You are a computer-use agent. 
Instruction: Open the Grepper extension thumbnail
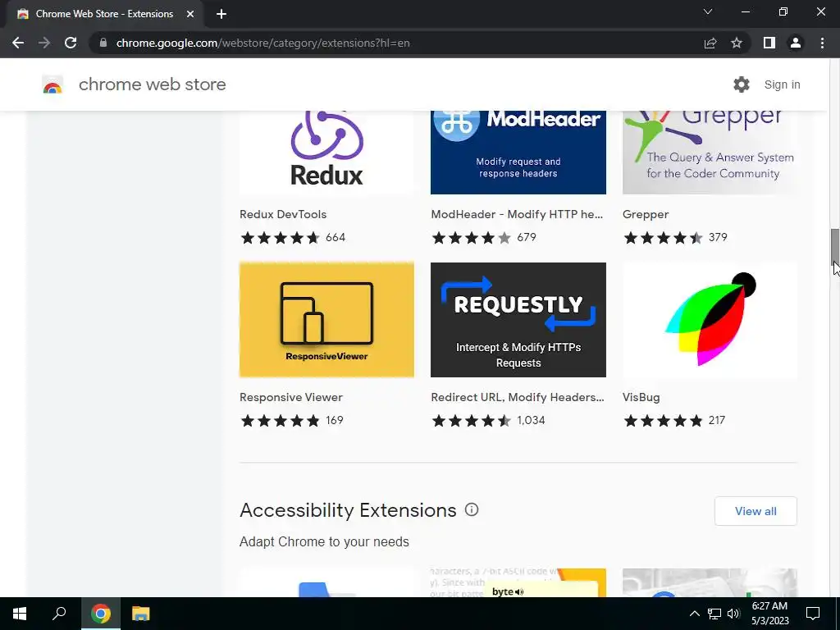click(710, 153)
